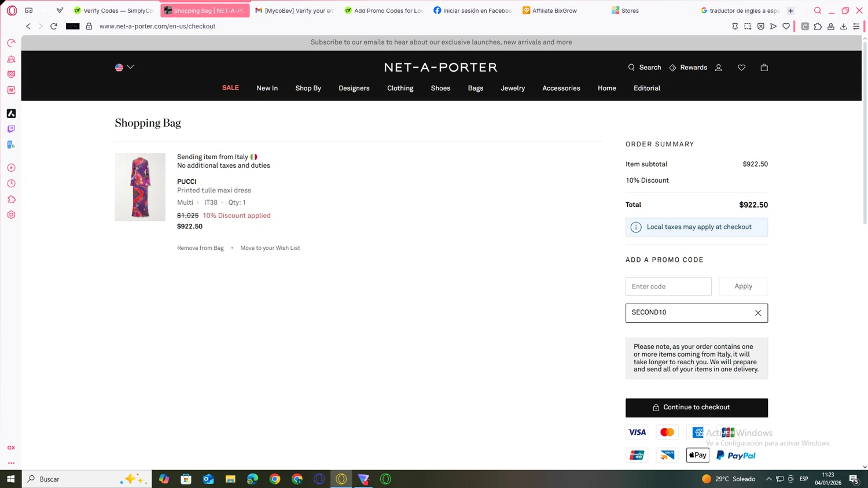The width and height of the screenshot is (868, 488).
Task: Click the bookmark heart in address bar
Action: (786, 26)
